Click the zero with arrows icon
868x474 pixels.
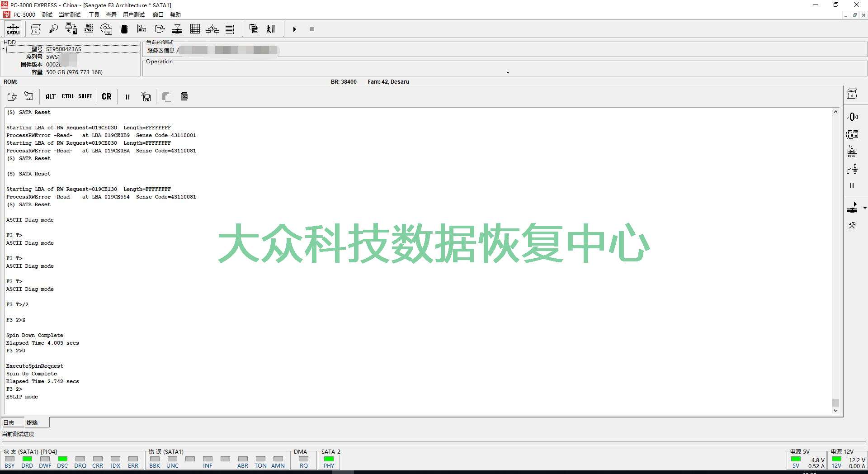coord(852,117)
